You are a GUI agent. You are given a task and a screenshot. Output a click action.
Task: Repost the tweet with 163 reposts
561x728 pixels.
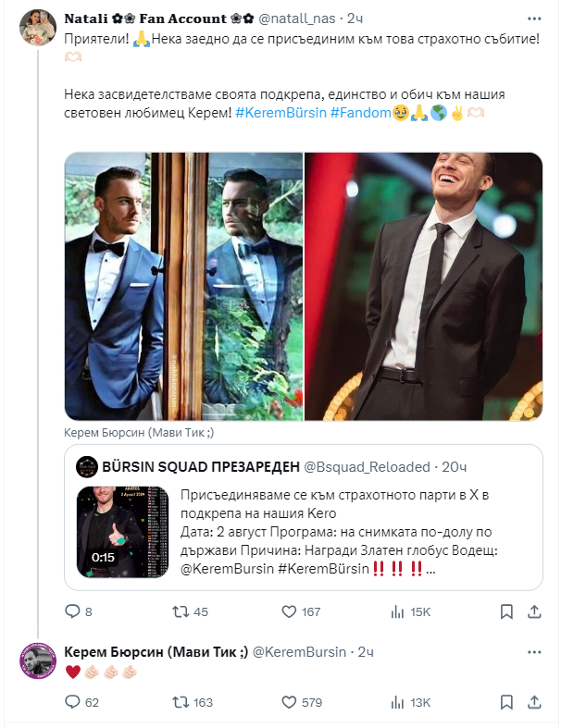tap(181, 703)
